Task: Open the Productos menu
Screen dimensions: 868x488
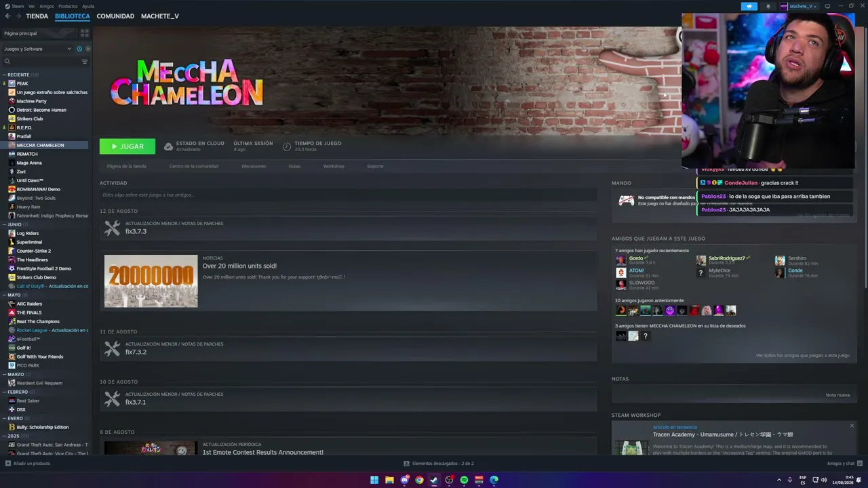Action: [68, 6]
